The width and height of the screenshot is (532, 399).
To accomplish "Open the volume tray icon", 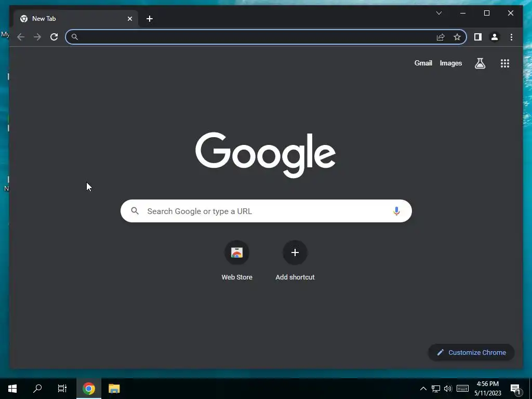I will pyautogui.click(x=448, y=389).
